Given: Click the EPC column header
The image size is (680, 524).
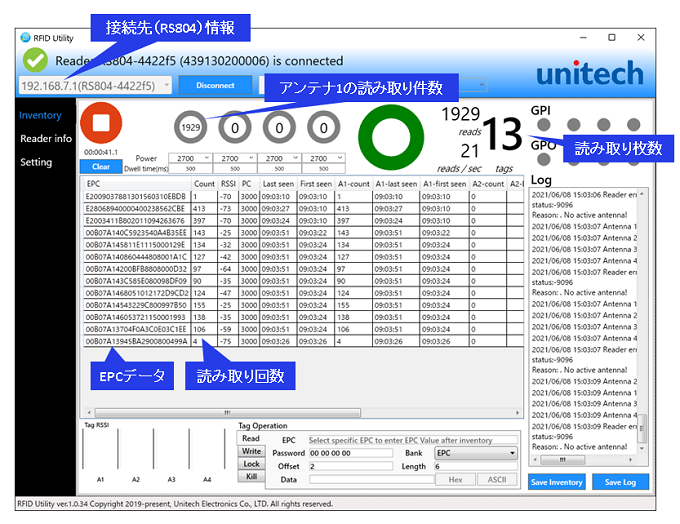Looking at the screenshot, I should (x=137, y=184).
